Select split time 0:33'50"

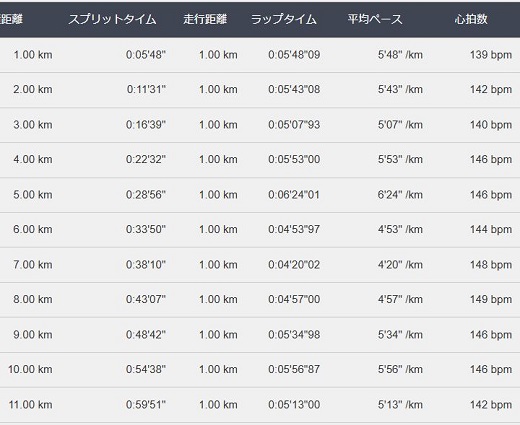[x=146, y=229]
